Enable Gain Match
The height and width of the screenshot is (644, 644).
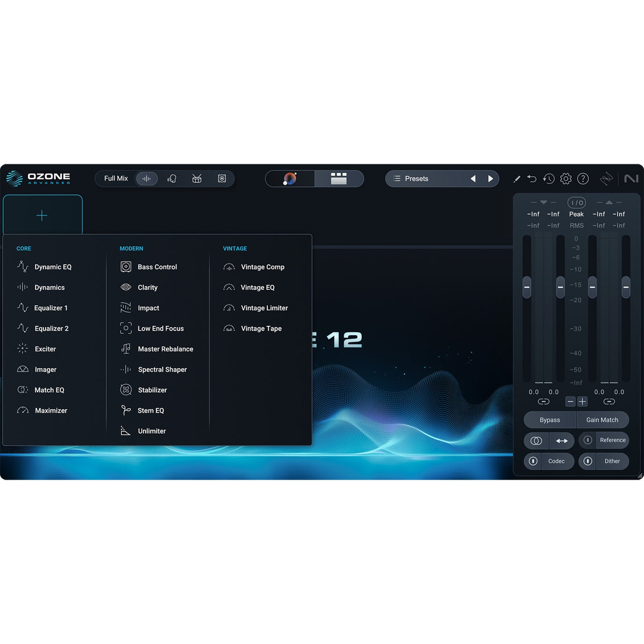coord(603,420)
